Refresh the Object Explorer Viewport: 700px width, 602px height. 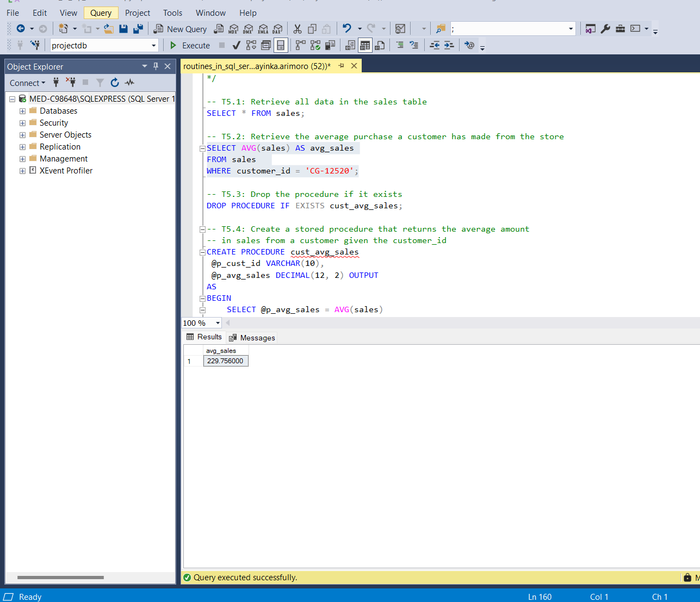click(x=115, y=83)
